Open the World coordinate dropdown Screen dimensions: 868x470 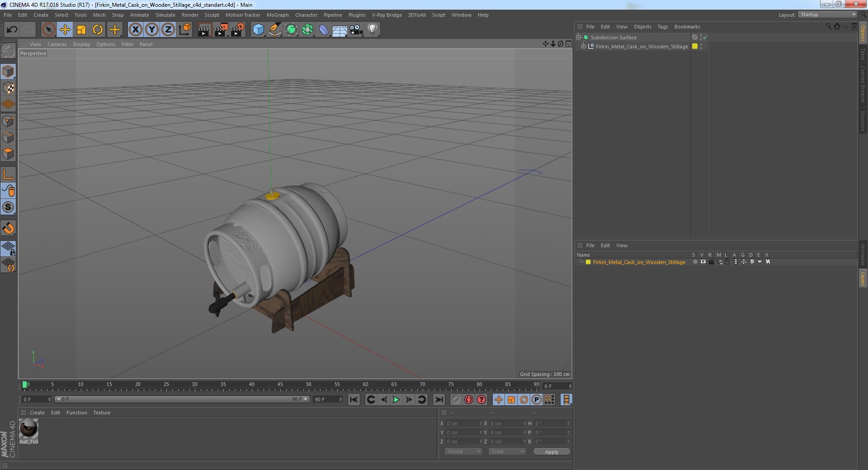pyautogui.click(x=463, y=451)
